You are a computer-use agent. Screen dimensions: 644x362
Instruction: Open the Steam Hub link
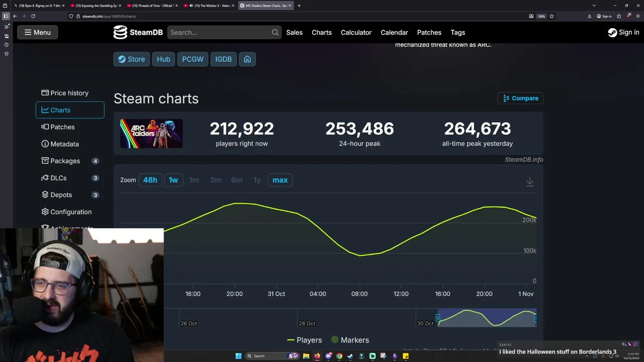tap(164, 59)
